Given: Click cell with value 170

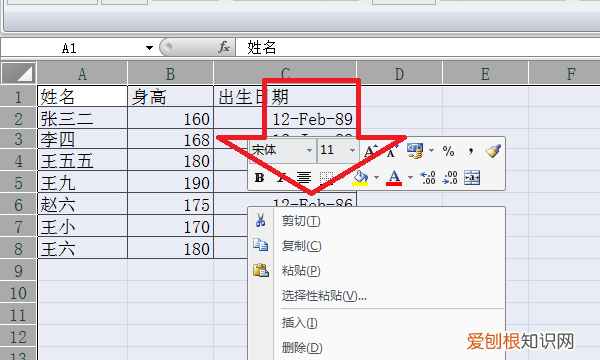Looking at the screenshot, I should (170, 227).
